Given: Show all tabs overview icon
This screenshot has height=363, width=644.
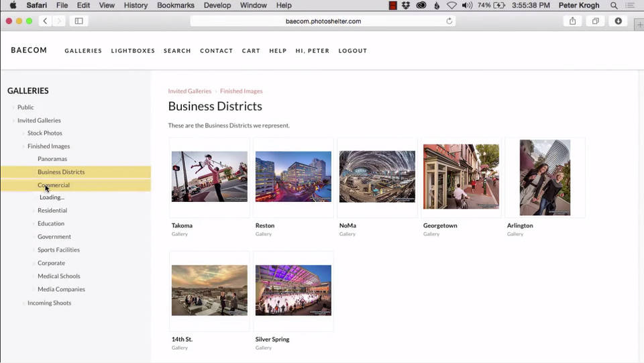Looking at the screenshot, I should [595, 21].
